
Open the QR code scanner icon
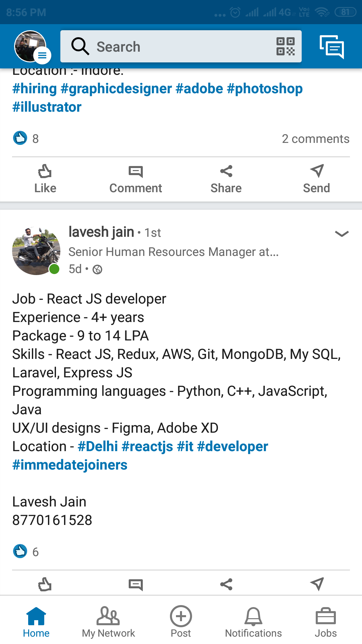[286, 46]
